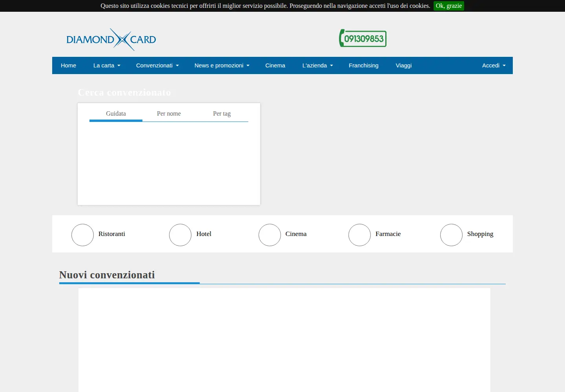565x392 pixels.
Task: Click the Diamond Card logo
Action: [x=111, y=39]
